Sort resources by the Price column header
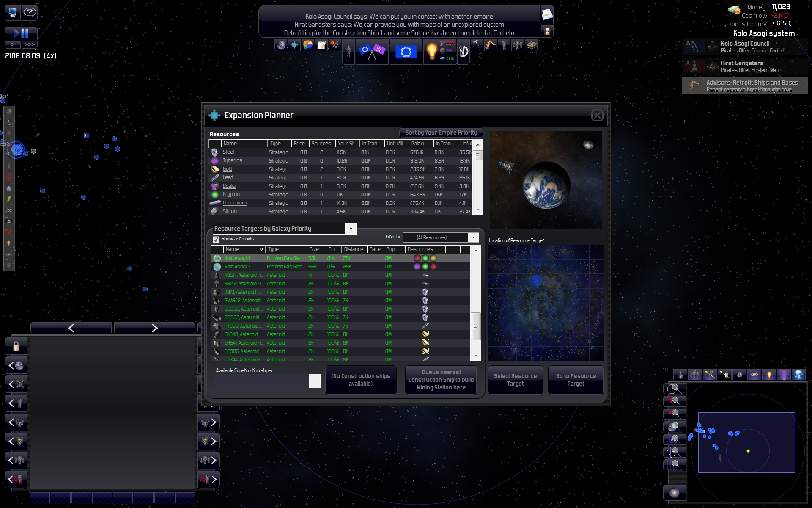Viewport: 812px width, 508px height. coord(300,144)
